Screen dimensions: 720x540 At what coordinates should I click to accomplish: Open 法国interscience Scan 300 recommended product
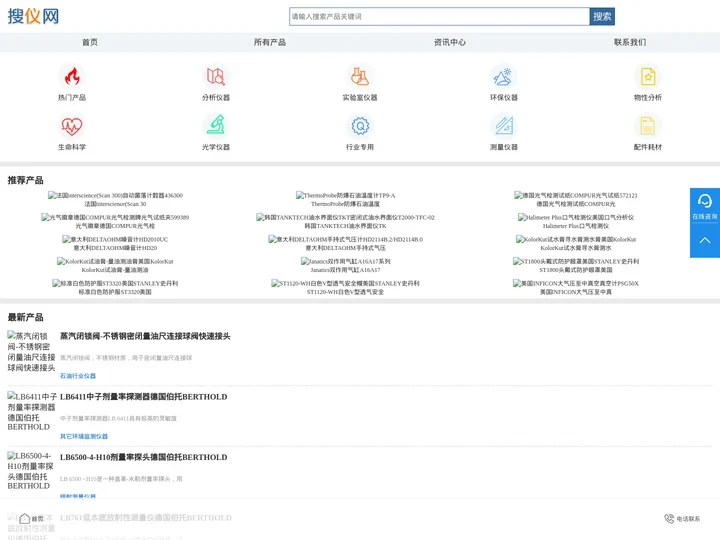115,199
